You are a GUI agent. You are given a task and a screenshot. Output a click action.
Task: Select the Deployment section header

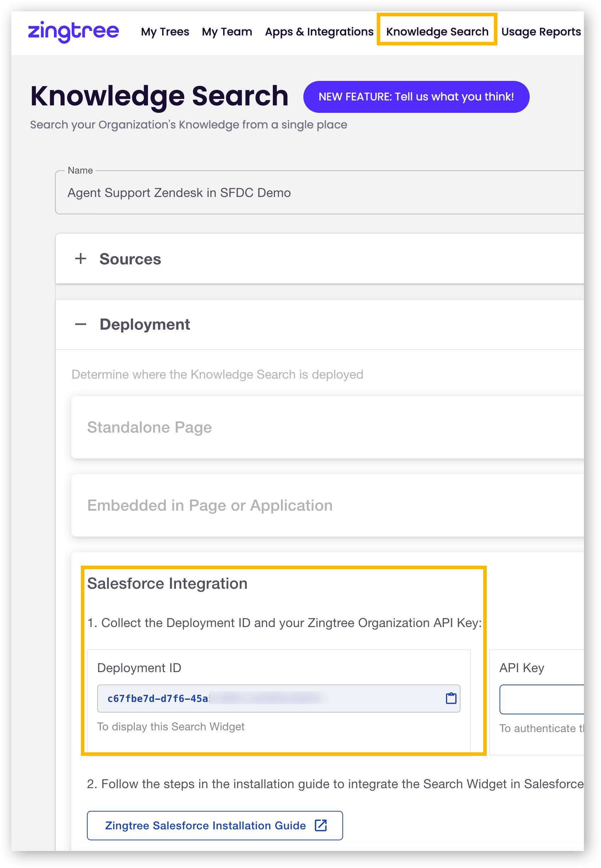pyautogui.click(x=145, y=324)
